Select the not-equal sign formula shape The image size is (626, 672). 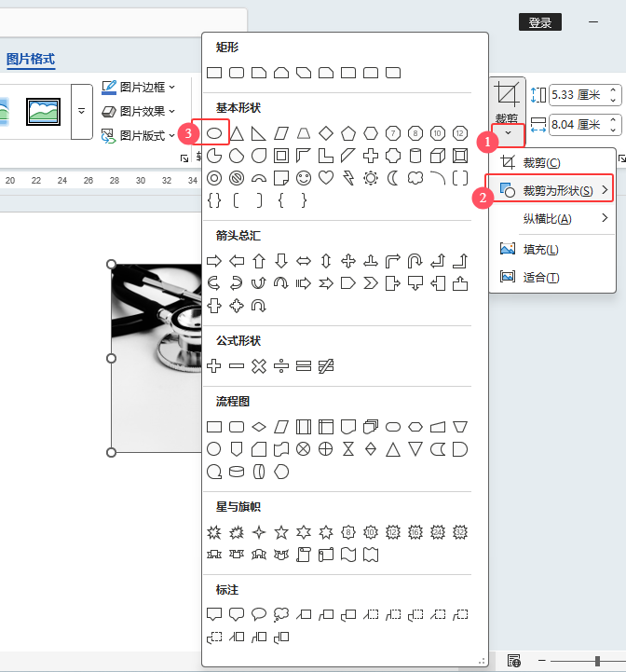pyautogui.click(x=326, y=366)
